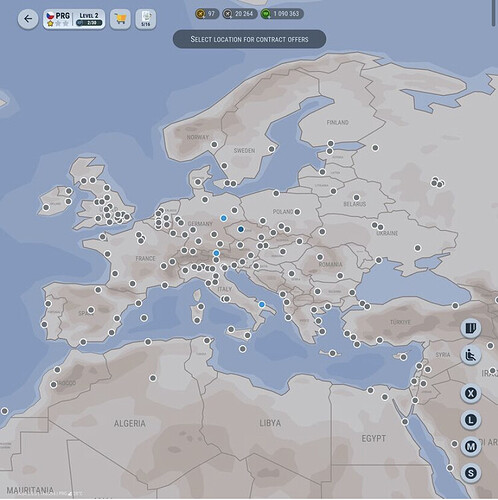Screen dimensions: 498x500
Task: Select the blue airport marker in eastern Germany
Action: tap(224, 218)
